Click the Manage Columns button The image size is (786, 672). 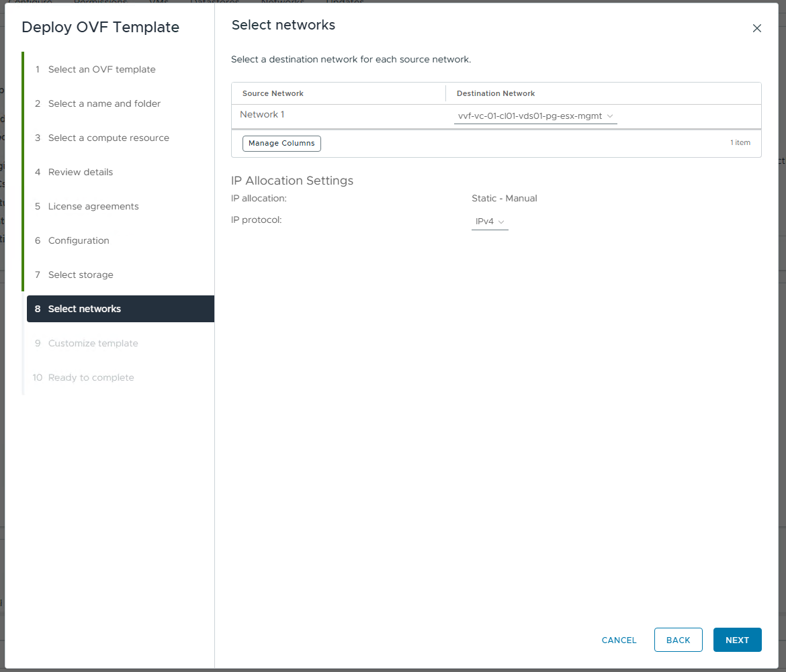tap(281, 143)
